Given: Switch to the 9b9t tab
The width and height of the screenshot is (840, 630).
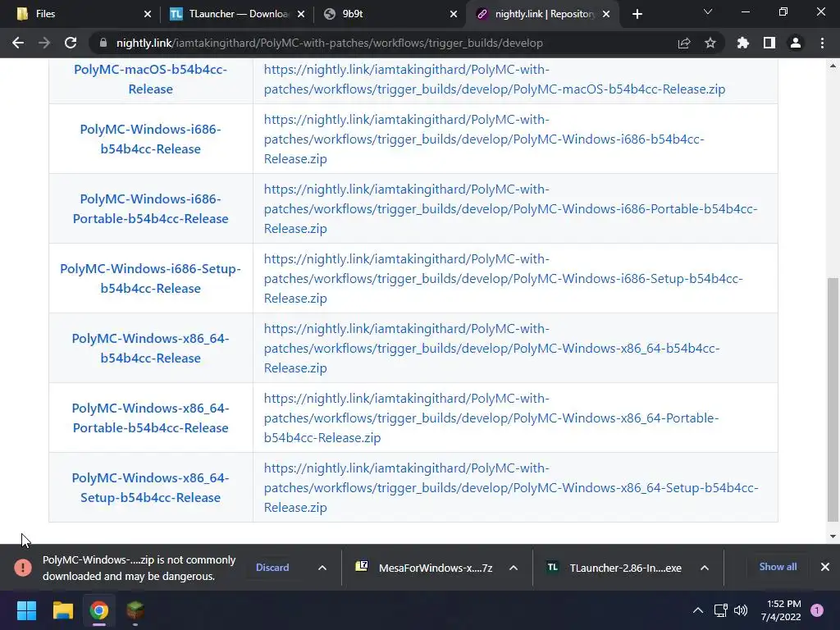Looking at the screenshot, I should point(391,14).
